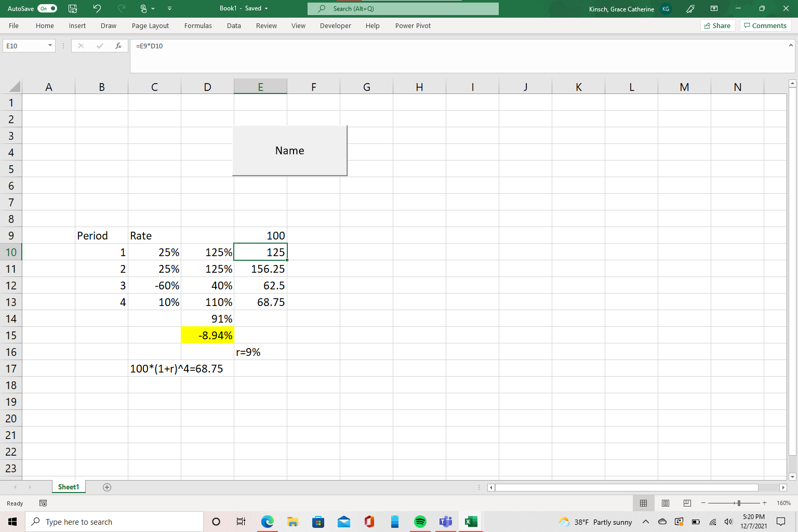Expand the Customize Quick Access Toolbar menu

tap(169, 8)
